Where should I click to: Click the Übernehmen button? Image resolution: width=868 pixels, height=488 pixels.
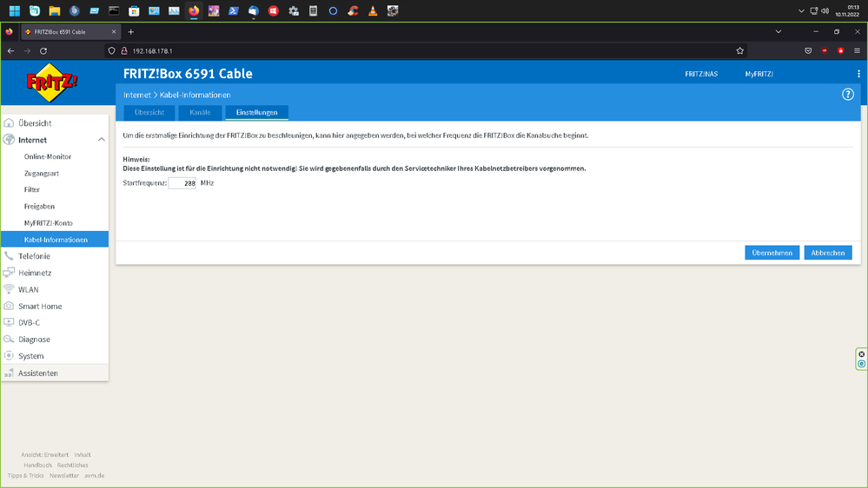tap(772, 253)
